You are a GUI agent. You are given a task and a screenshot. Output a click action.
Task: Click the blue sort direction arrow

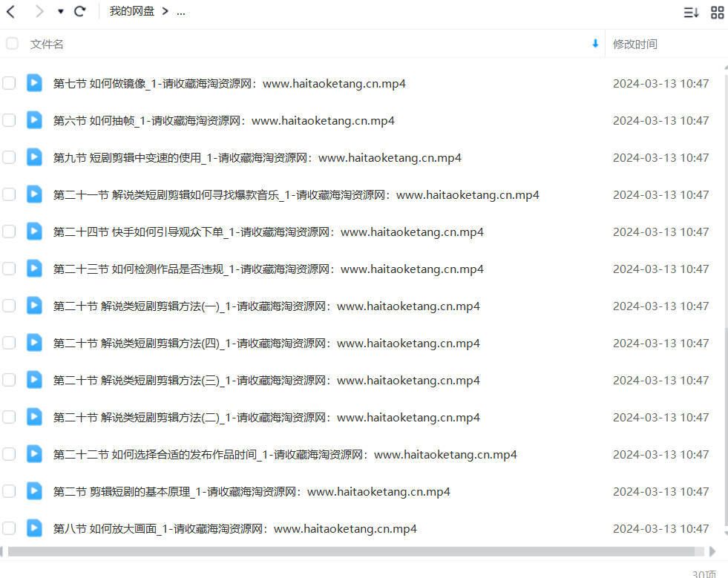[x=595, y=44]
